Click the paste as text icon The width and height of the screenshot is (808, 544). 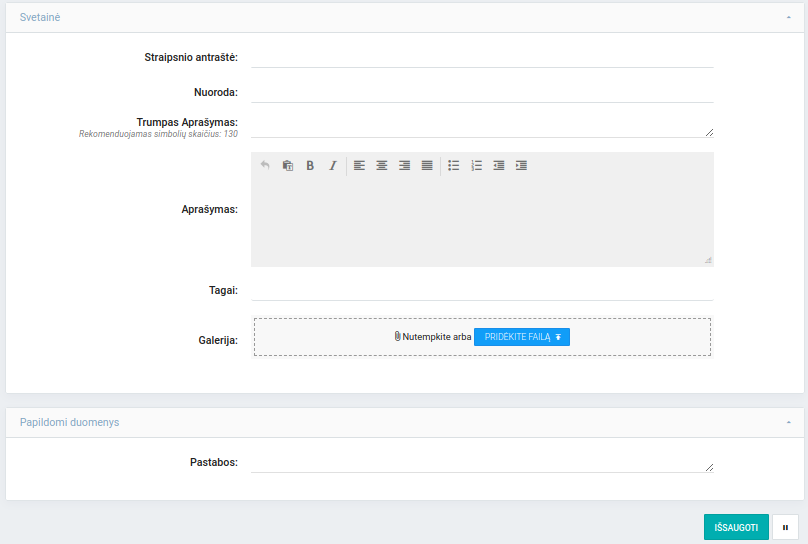coord(288,166)
